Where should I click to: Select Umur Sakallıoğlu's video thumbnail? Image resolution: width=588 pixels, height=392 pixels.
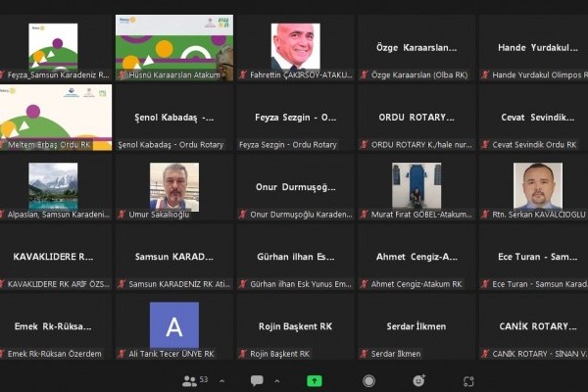point(174,187)
